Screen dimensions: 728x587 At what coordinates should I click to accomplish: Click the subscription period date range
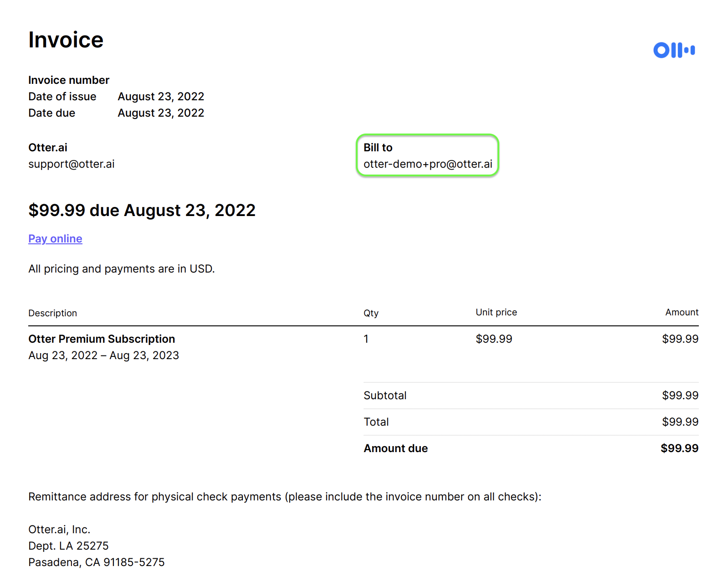(x=103, y=355)
